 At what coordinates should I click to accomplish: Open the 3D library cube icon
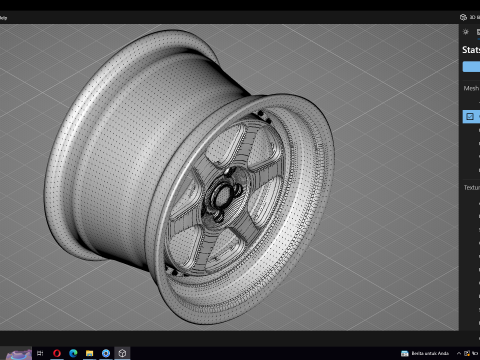click(x=463, y=17)
